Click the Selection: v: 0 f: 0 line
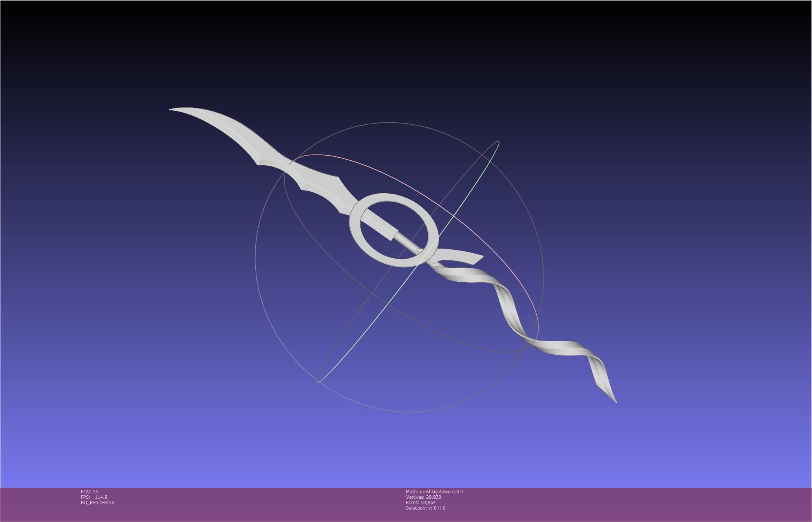Viewport: 812px width, 522px height. coord(426,508)
